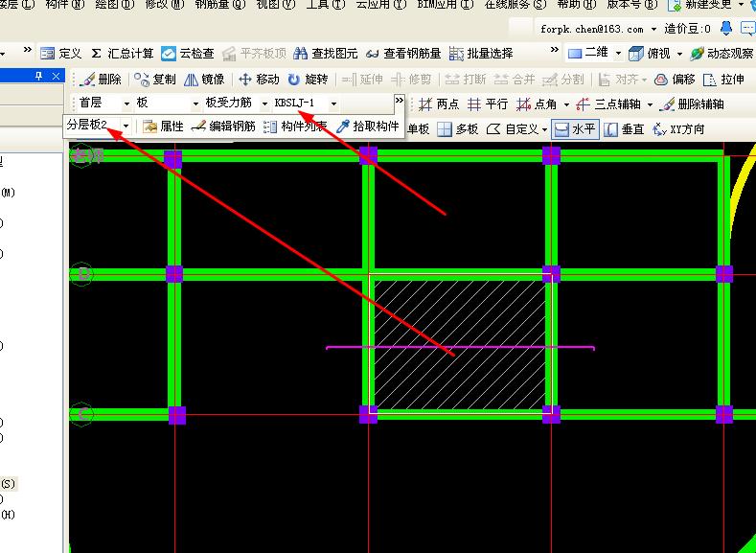This screenshot has height=553, width=756.
Task: Choose 点角 point-angle auxiliary axis
Action: 537,104
